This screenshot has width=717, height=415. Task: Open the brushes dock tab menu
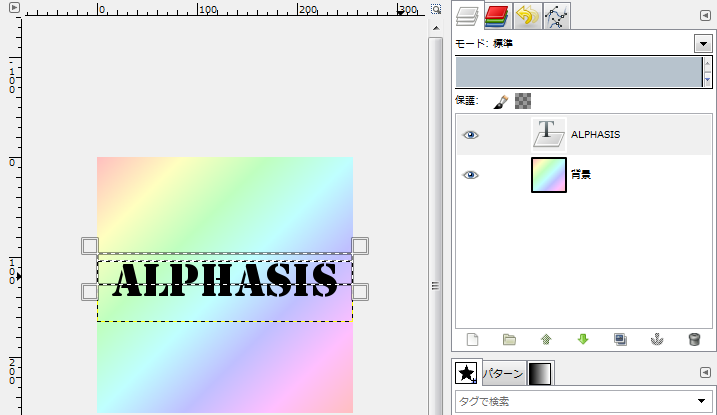click(x=705, y=372)
